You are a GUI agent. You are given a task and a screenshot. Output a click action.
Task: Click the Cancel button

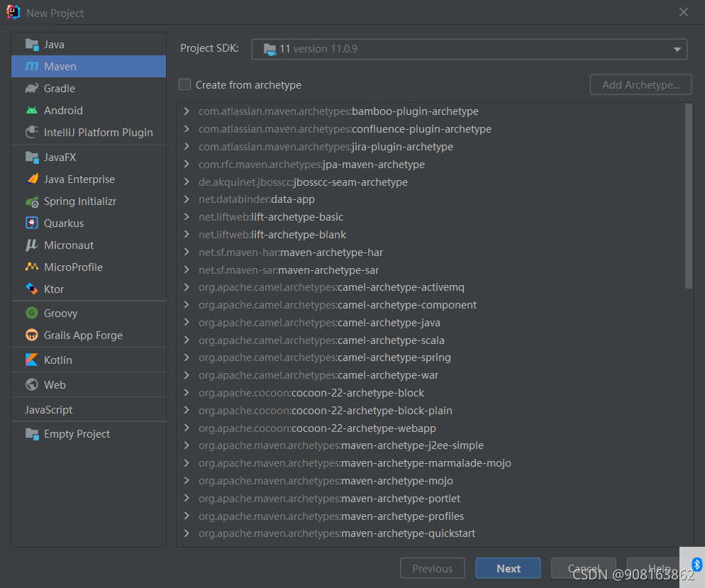coord(584,568)
